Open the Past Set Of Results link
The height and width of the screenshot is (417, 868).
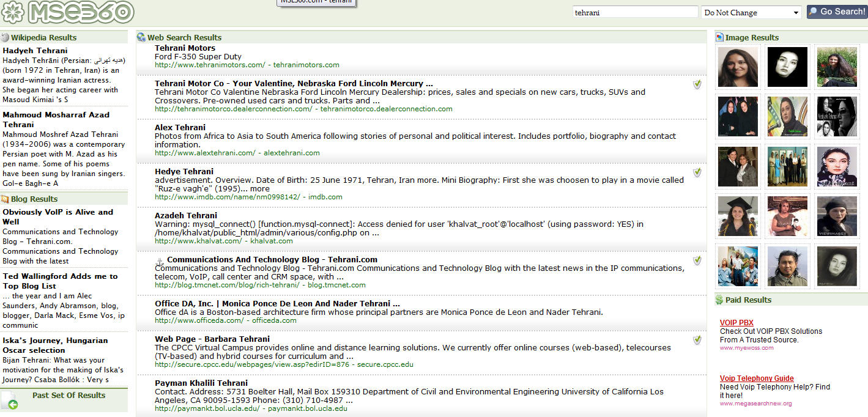coord(69,396)
